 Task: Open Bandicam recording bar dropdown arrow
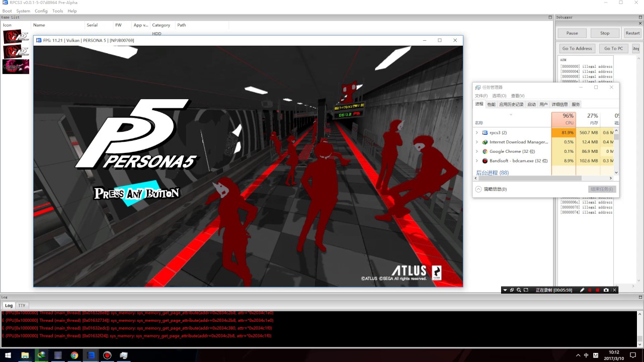tap(505, 290)
